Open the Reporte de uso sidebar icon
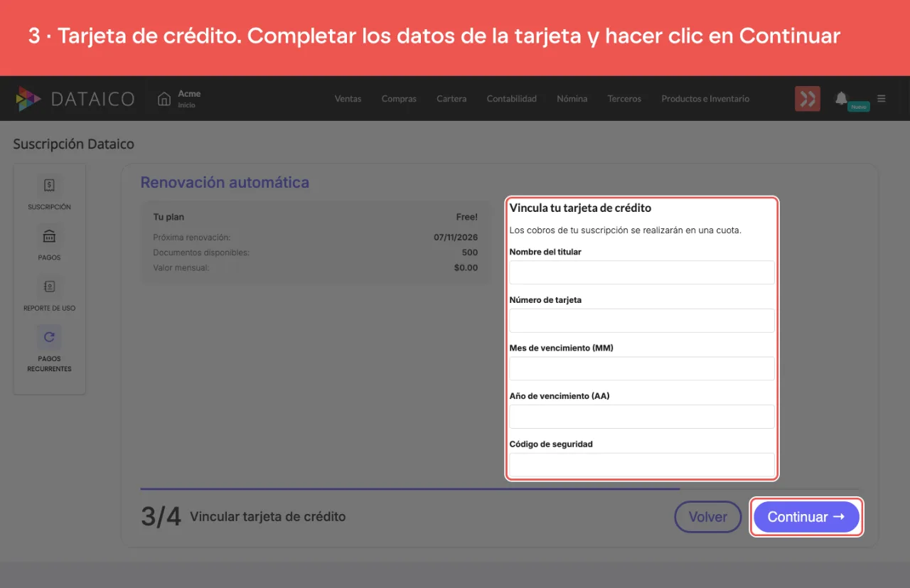Screen dimensions: 910x588 (x=49, y=287)
